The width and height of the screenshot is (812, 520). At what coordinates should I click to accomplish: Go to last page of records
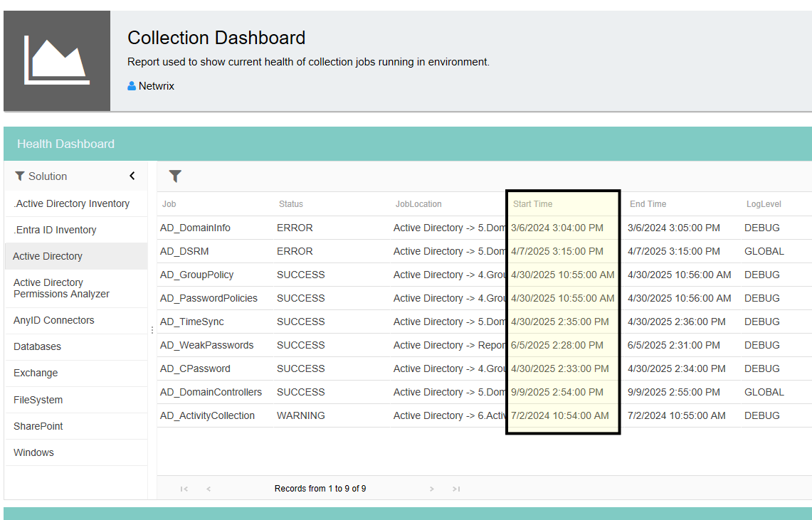456,489
